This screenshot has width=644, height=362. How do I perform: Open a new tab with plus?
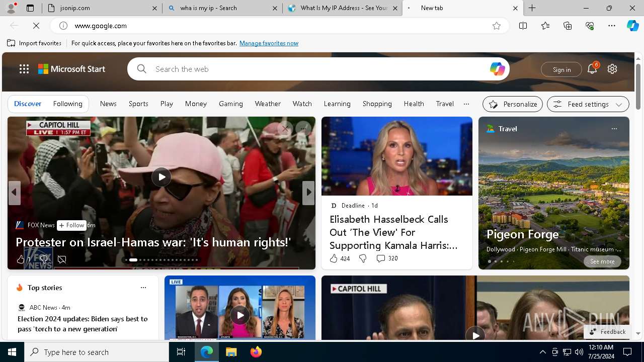(x=532, y=8)
